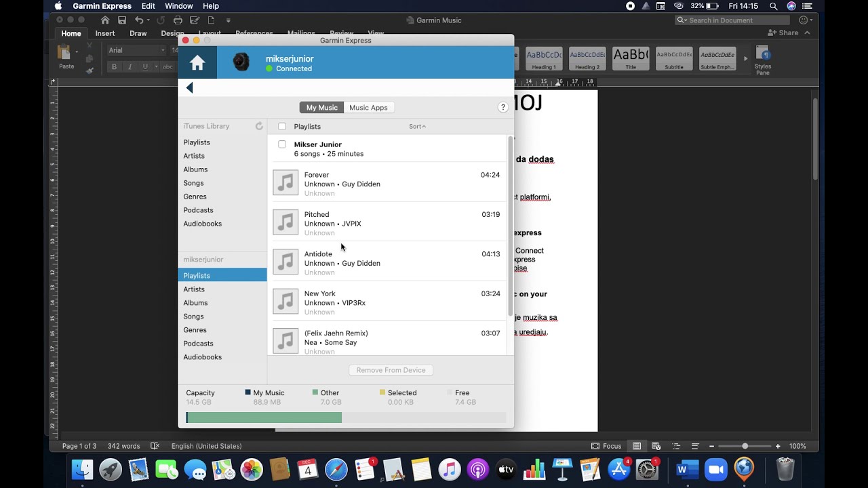Launch Zoom from the Dock

click(715, 469)
